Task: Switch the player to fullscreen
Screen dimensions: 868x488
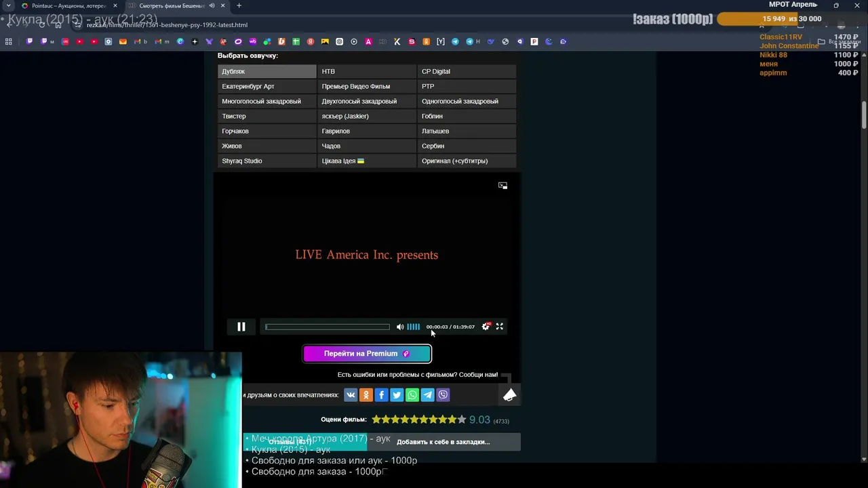Action: coord(500,327)
